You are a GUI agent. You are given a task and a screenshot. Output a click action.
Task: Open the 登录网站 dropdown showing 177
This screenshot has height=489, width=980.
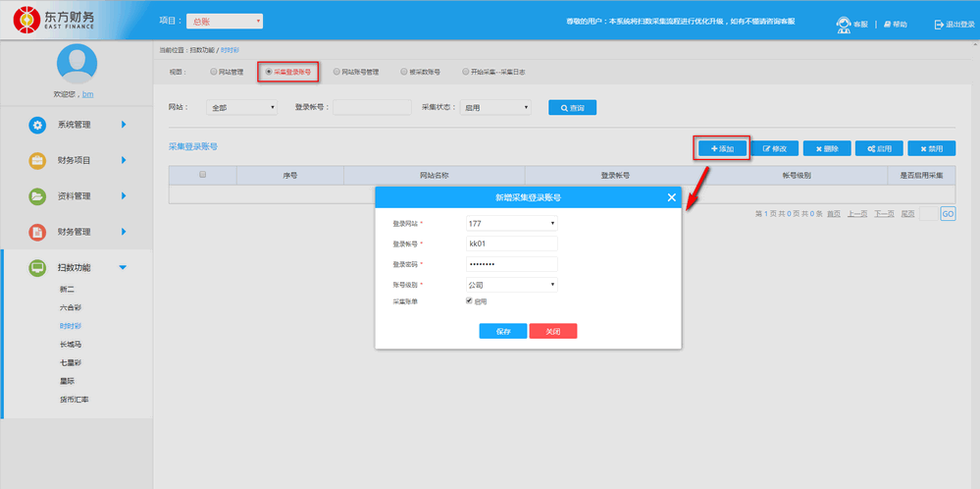(511, 223)
